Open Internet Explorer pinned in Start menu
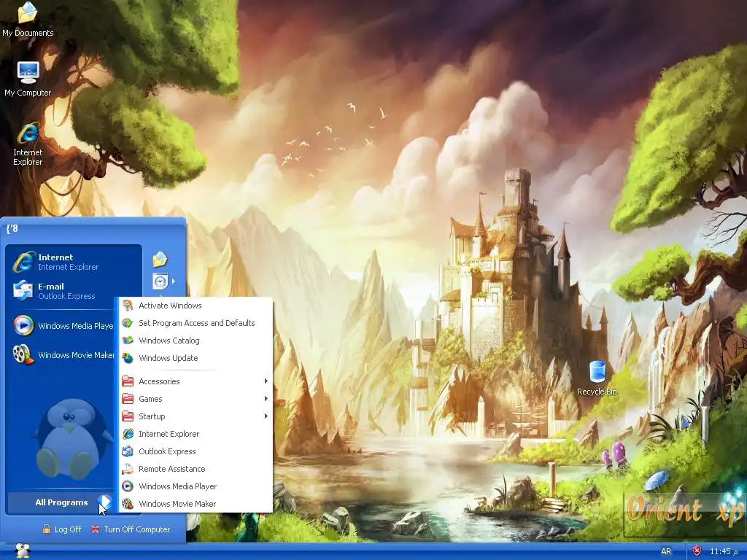 click(74, 262)
